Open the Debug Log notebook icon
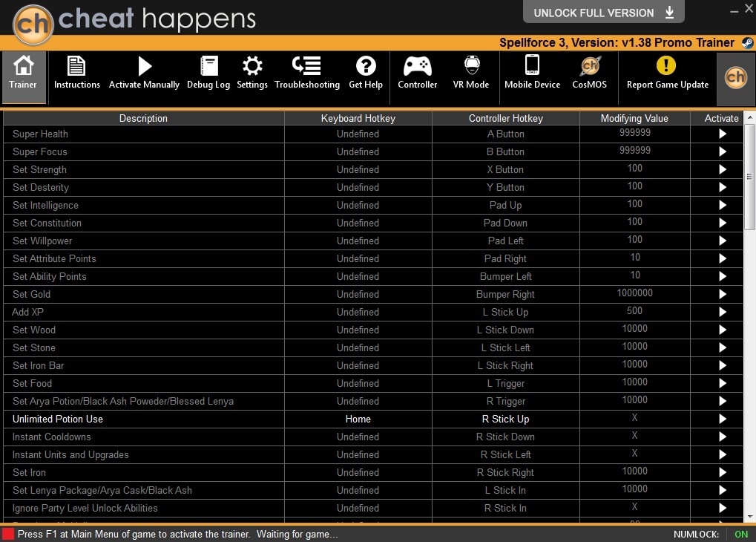 tap(208, 66)
